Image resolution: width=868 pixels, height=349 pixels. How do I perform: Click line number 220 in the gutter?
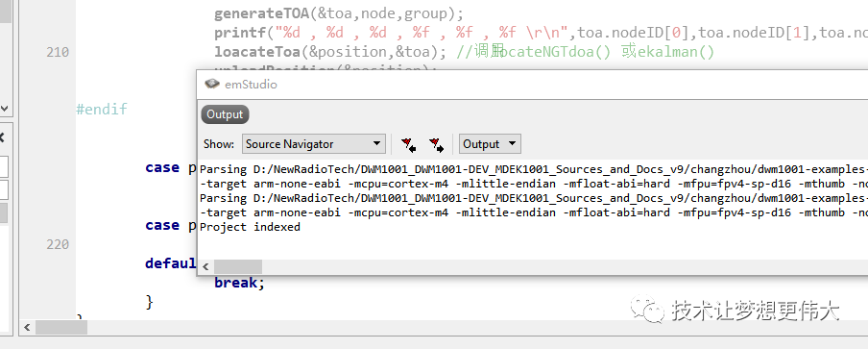59,244
